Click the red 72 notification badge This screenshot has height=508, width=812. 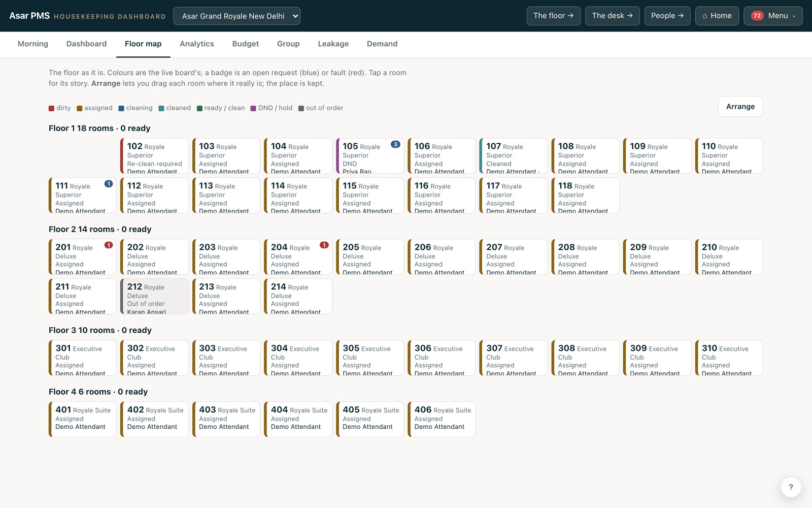pyautogui.click(x=757, y=16)
